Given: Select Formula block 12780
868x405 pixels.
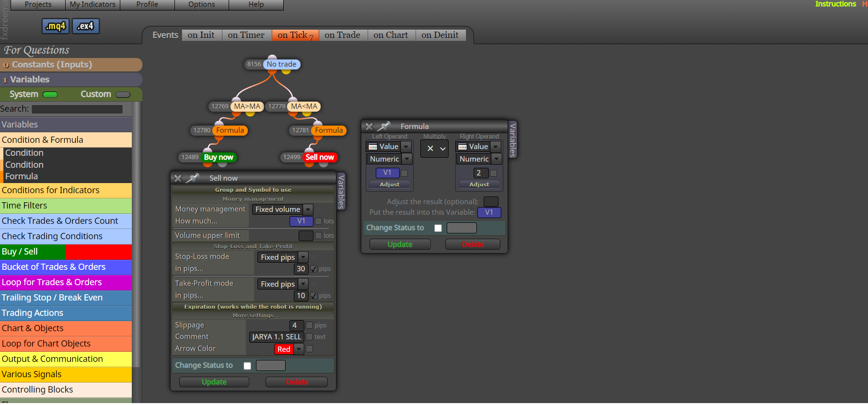Looking at the screenshot, I should pos(230,130).
